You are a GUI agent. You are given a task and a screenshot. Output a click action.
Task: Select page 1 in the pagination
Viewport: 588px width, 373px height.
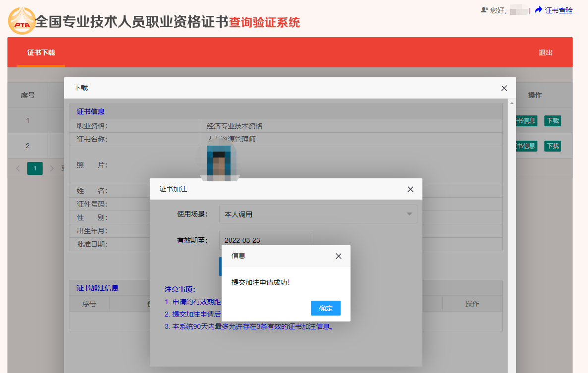click(35, 168)
